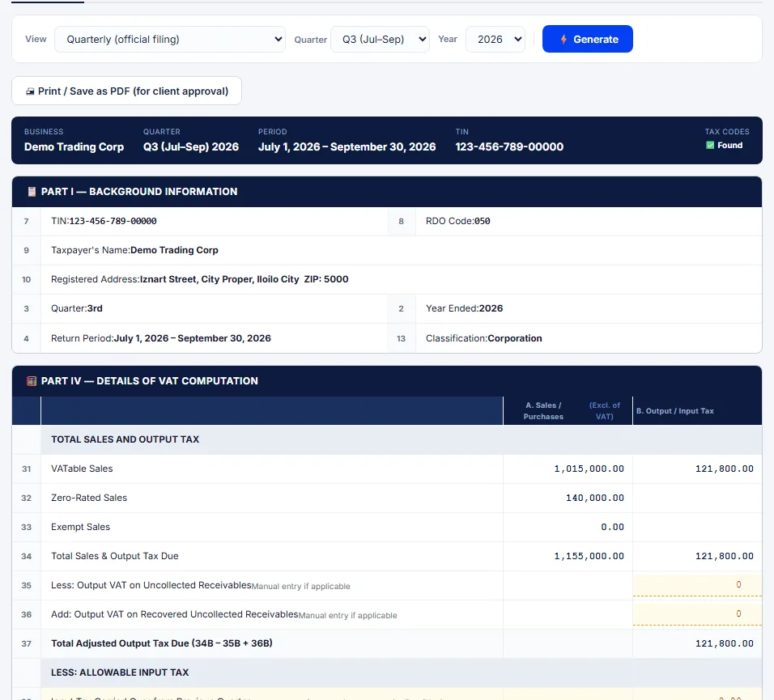The width and height of the screenshot is (774, 700).
Task: Click the Part I Background Information document icon
Action: pyautogui.click(x=32, y=192)
